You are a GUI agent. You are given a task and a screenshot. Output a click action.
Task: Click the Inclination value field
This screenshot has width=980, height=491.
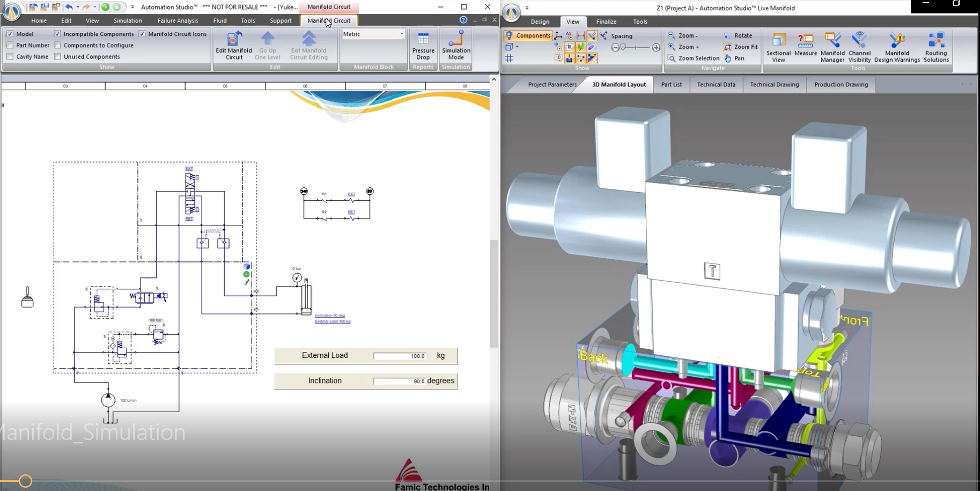point(400,381)
